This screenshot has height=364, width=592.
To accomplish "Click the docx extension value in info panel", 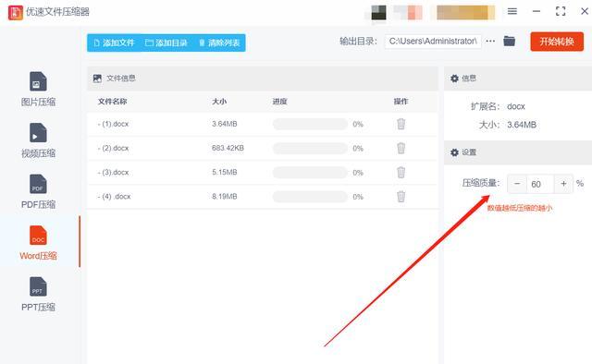I will (x=516, y=106).
